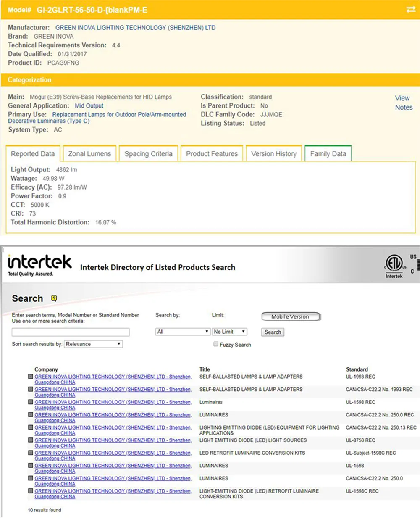Switch to the Reported Data tab

point(33,154)
